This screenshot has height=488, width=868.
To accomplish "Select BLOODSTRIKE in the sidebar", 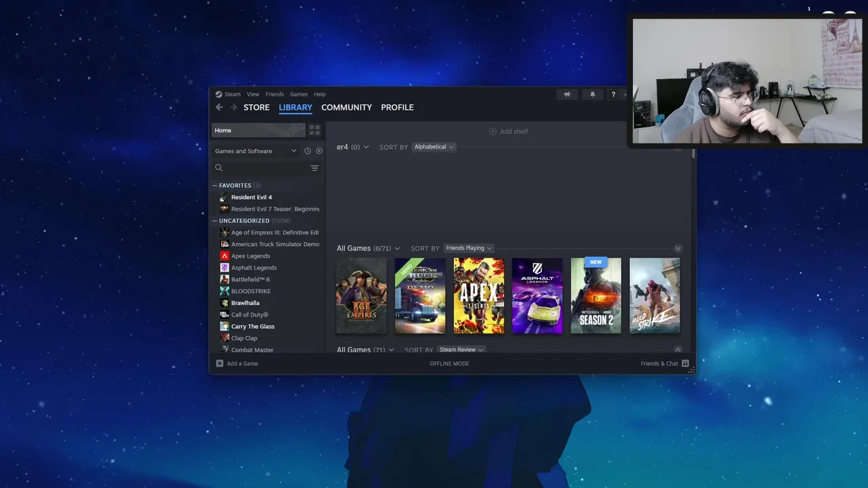I will (x=251, y=291).
